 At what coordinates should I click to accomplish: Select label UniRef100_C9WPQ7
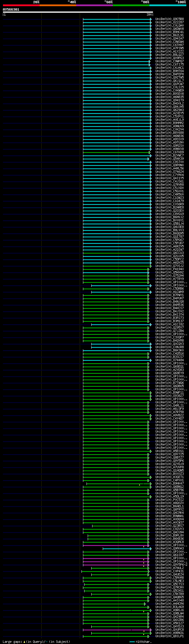[170, 61]
